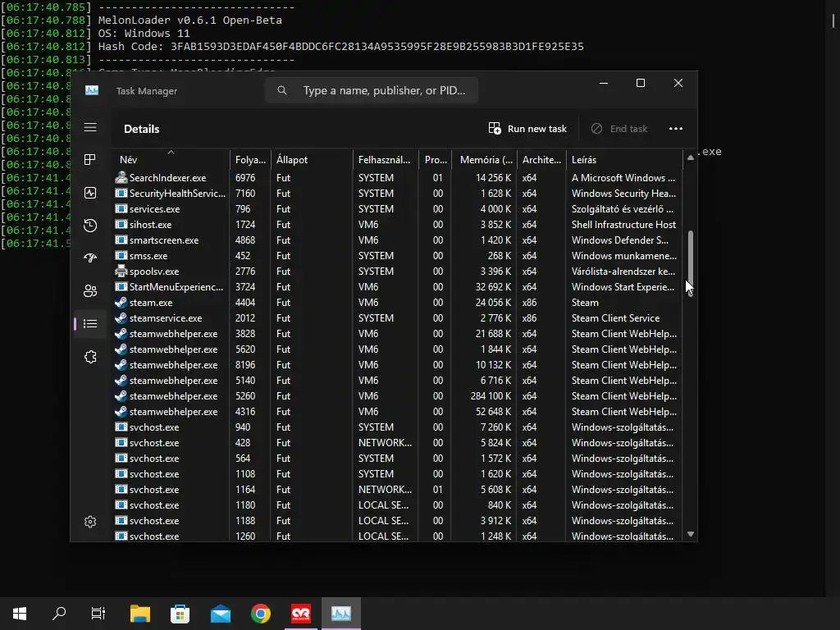Click the End task button
840x630 pixels.
[x=619, y=129]
